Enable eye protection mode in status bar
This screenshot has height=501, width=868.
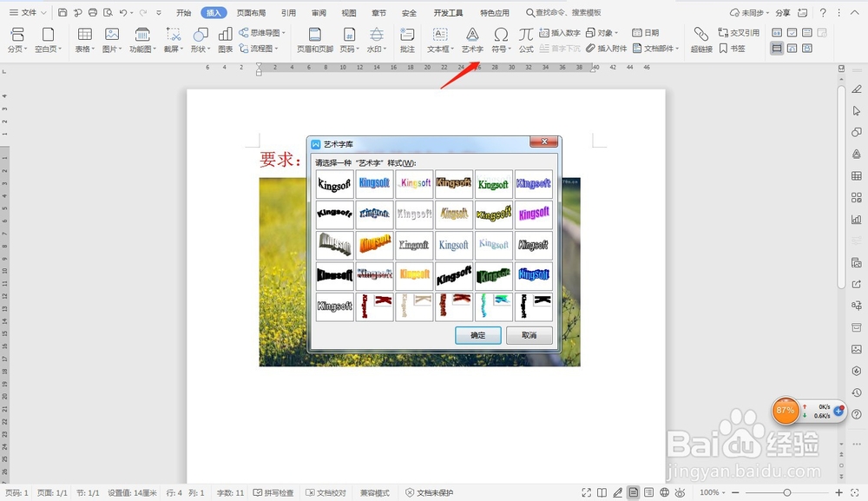tap(681, 492)
